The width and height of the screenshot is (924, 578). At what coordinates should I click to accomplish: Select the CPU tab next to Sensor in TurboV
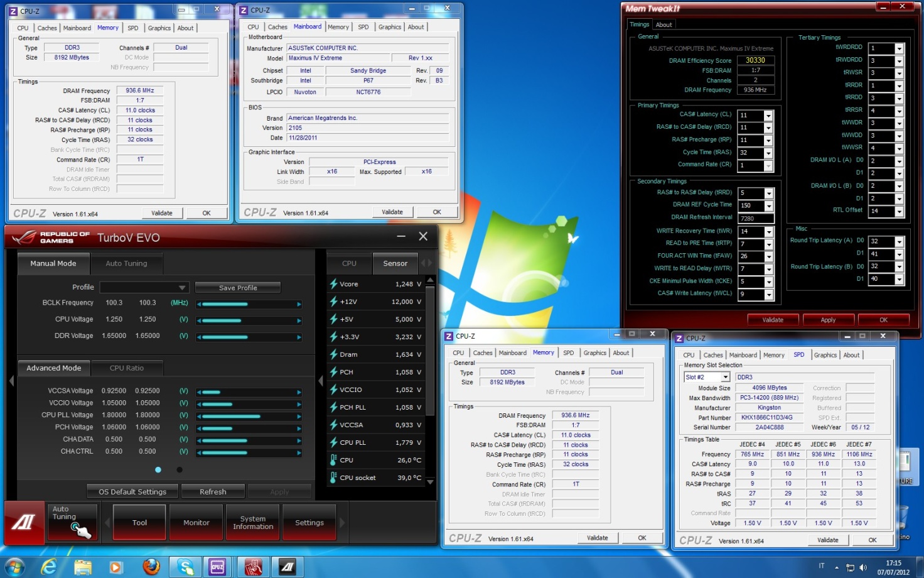[x=349, y=263]
